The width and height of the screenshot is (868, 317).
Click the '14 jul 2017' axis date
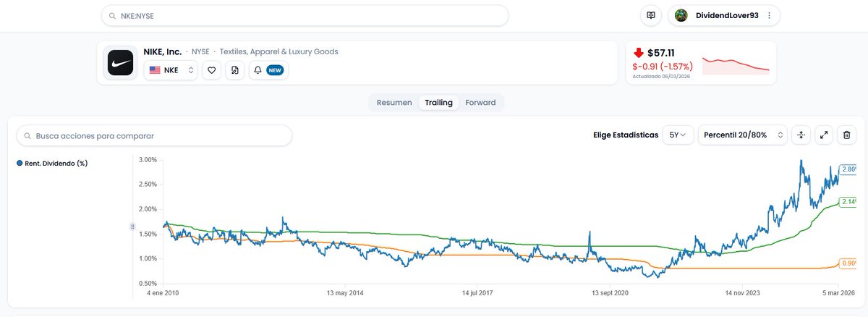[x=477, y=293]
